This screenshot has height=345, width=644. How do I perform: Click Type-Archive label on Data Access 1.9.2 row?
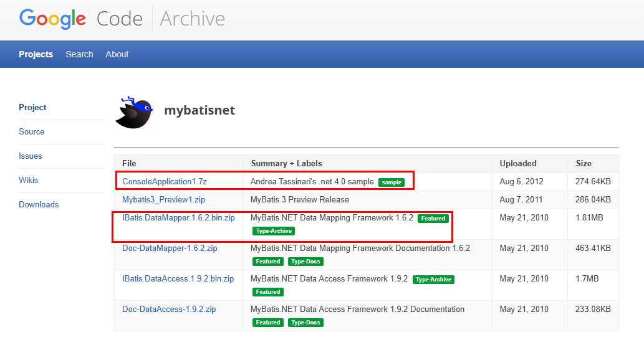pyautogui.click(x=433, y=280)
